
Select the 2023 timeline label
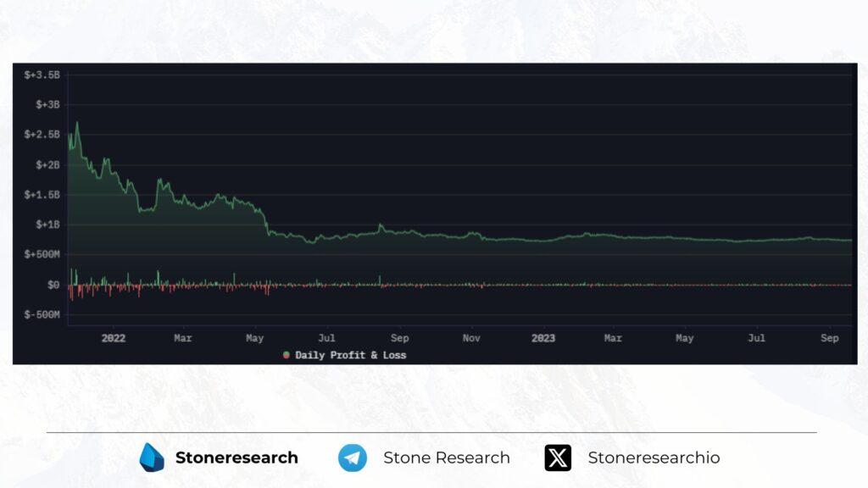[543, 338]
